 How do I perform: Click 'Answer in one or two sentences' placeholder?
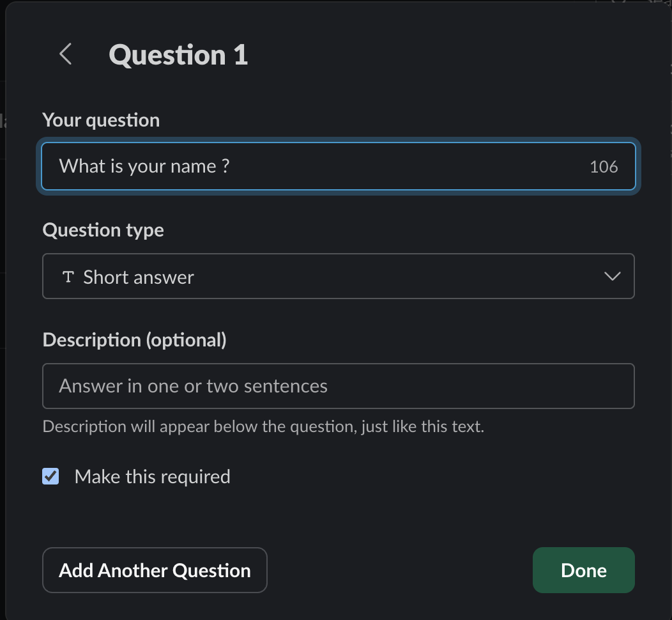193,386
